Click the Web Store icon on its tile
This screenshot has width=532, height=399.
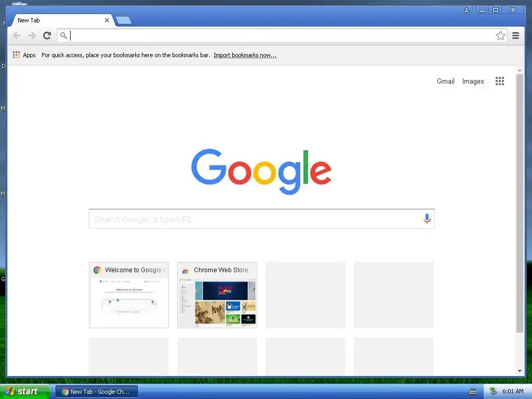tap(185, 271)
